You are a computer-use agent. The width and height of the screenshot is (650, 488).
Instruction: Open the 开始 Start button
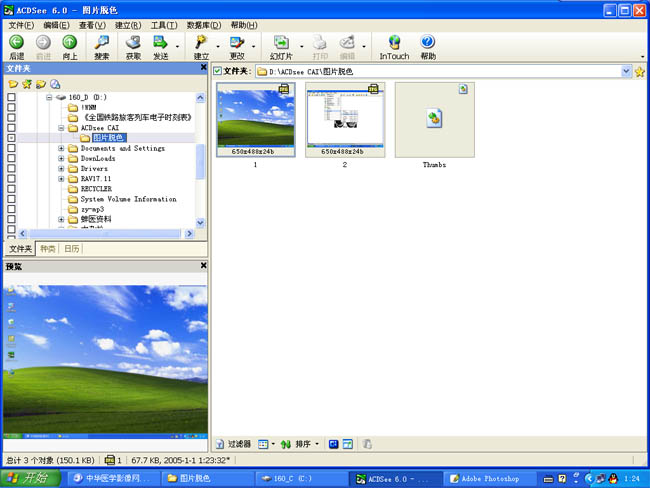tap(31, 478)
